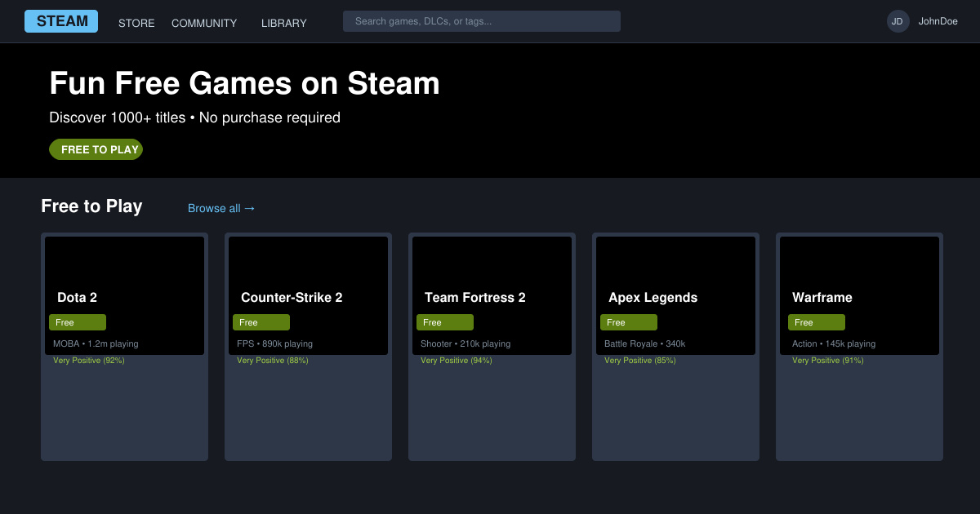Click 'MOBA • 1.2m playing' text
Screen dimensions: 980x514
pyautogui.click(x=96, y=343)
